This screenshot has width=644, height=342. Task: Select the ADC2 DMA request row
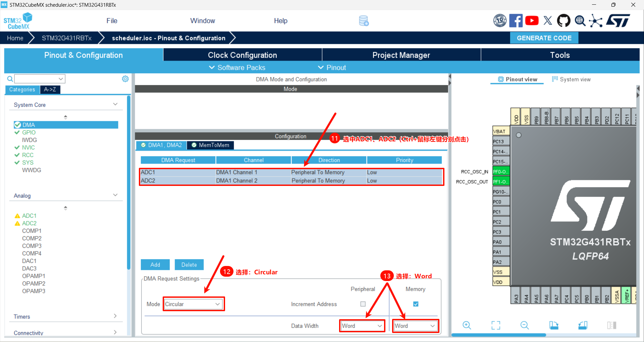[291, 181]
